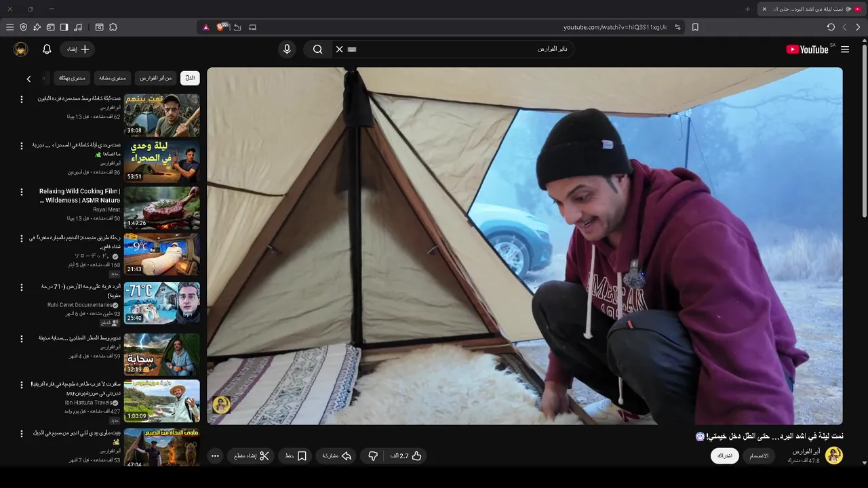
Task: Open YouTube hamburger guide menu
Action: tap(845, 49)
